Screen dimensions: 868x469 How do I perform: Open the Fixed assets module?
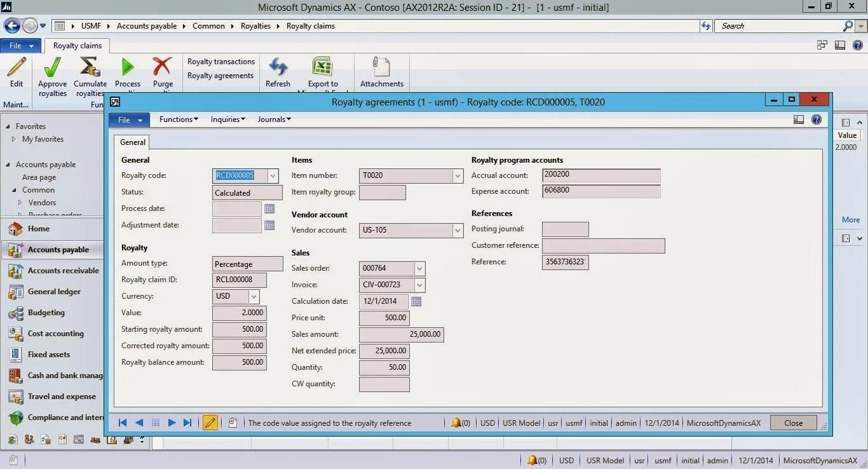[51, 355]
